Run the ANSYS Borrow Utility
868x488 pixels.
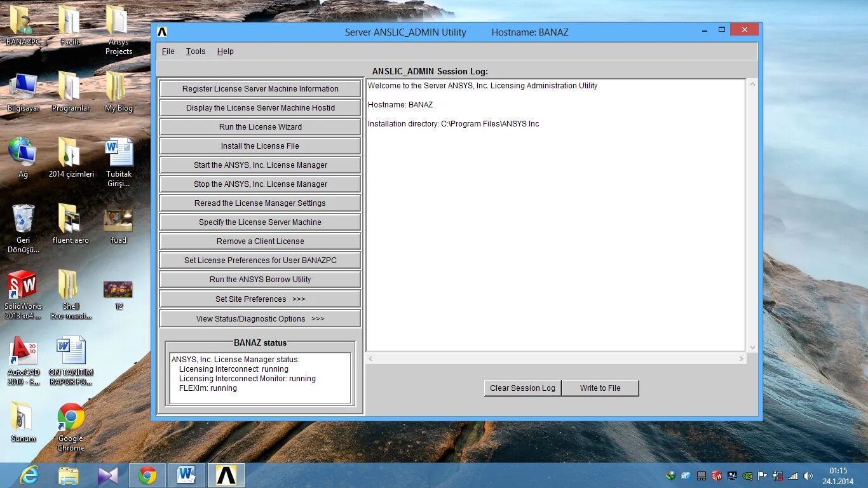(x=260, y=280)
